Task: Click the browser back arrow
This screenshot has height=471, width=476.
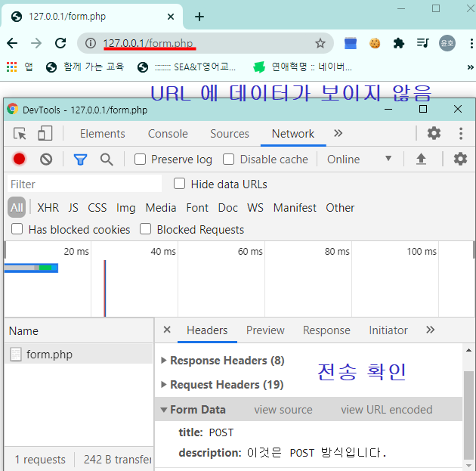Action: (12, 43)
